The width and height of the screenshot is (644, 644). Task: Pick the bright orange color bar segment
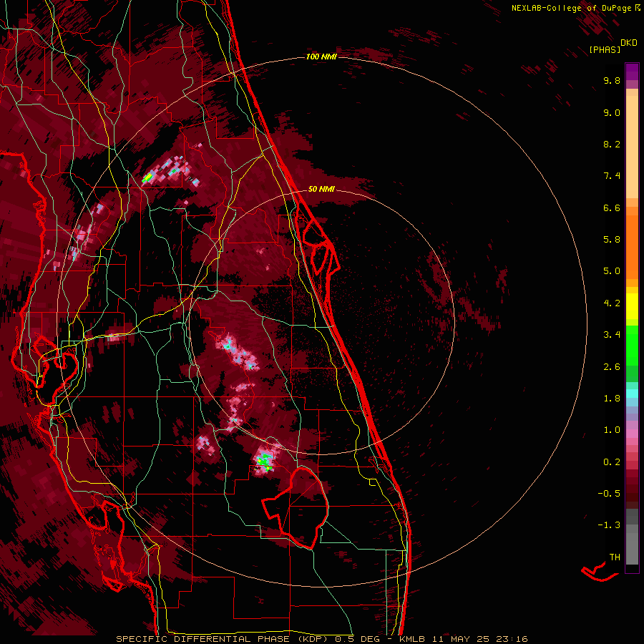coord(632,248)
